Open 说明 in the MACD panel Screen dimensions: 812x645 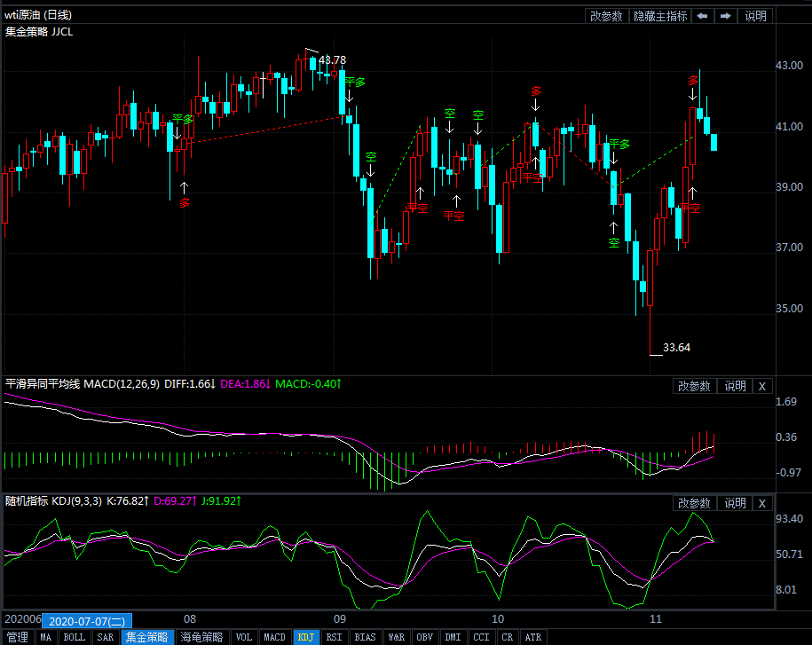735,386
